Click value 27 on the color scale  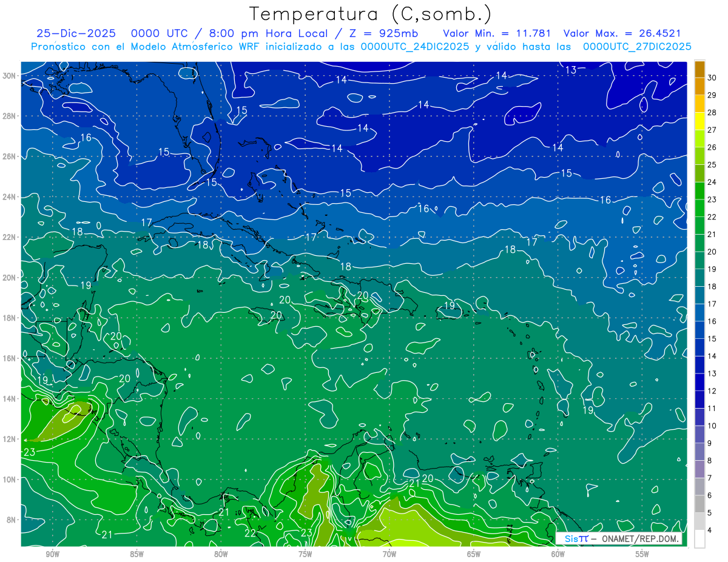(712, 130)
